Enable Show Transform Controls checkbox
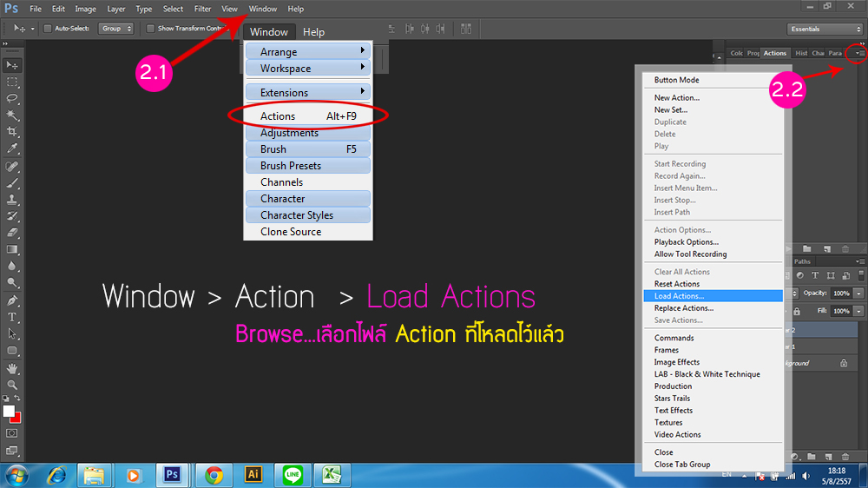Screen dimensions: 868x488 click(150, 29)
